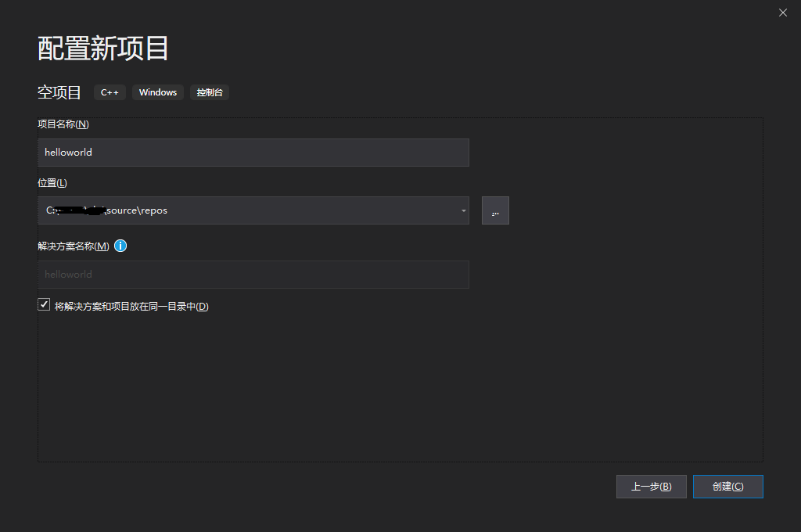The width and height of the screenshot is (801, 532).
Task: Click the 位置(L) field label
Action: point(52,183)
